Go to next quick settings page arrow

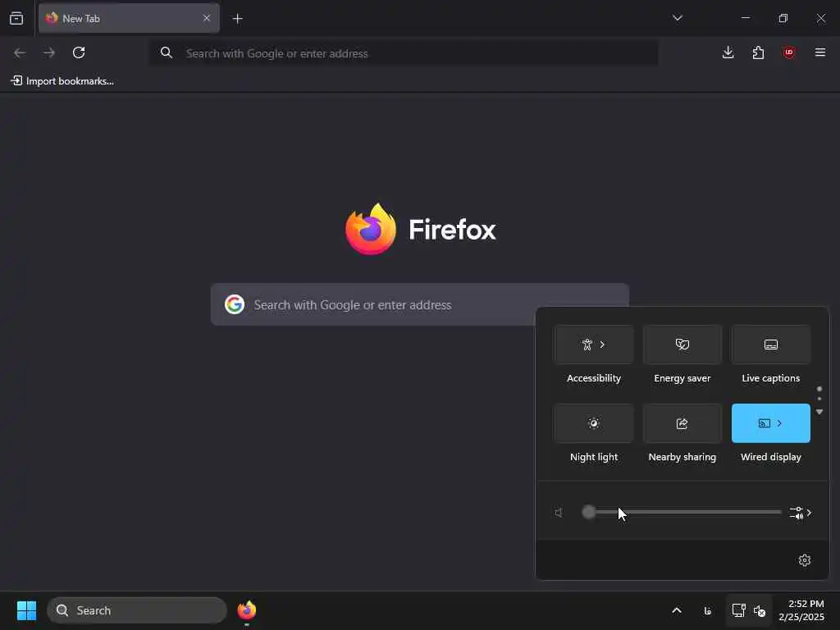[x=819, y=412]
